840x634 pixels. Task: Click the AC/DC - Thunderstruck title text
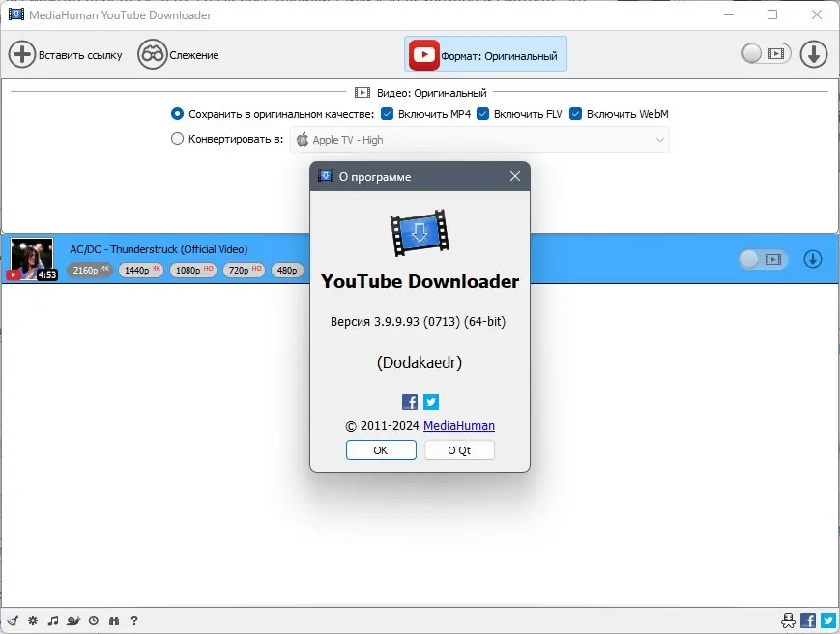click(159, 249)
